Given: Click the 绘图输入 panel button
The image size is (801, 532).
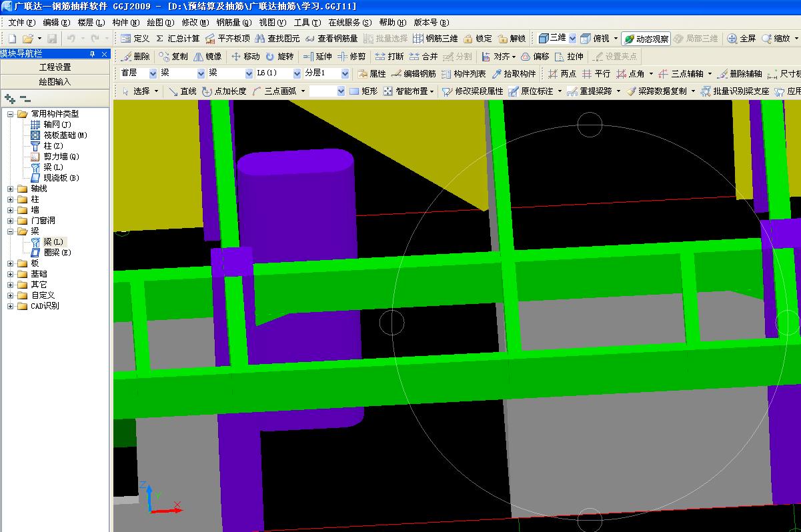Looking at the screenshot, I should 55,82.
